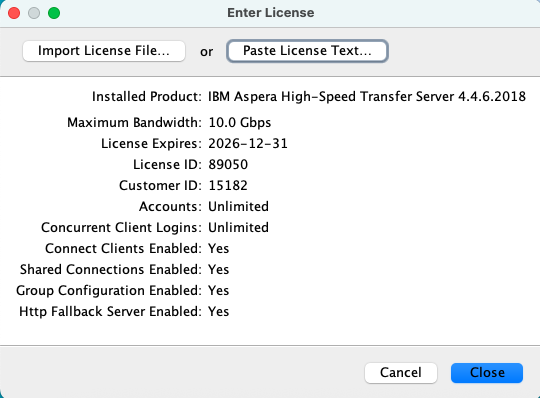Click the license expiry date 2026-12-31
The width and height of the screenshot is (540, 398).
[248, 144]
